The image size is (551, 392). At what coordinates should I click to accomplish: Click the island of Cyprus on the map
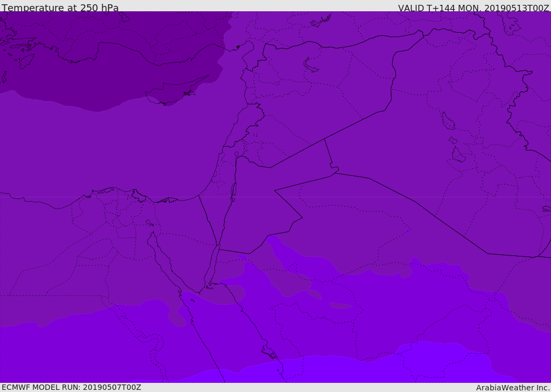click(174, 91)
